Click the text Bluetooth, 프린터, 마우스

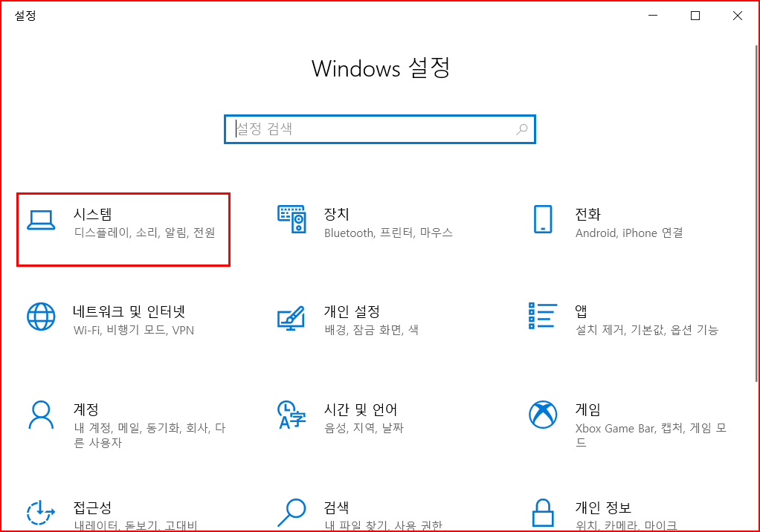388,233
